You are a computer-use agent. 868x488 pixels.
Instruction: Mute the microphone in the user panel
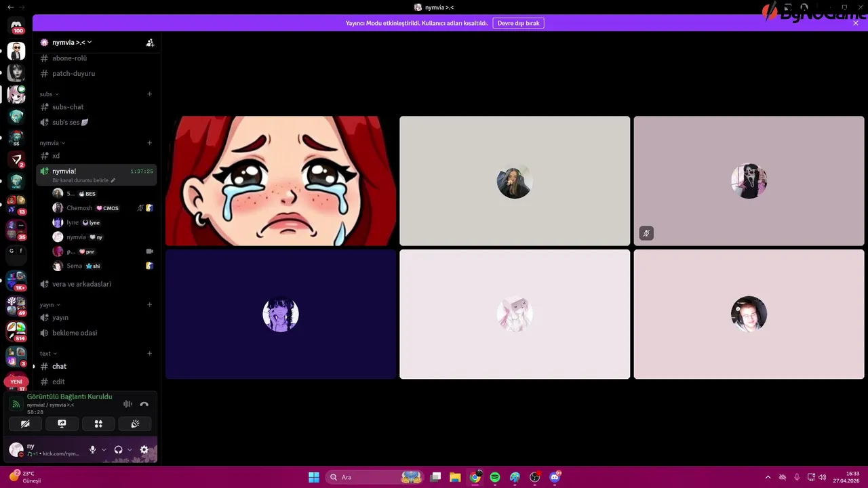(x=93, y=449)
